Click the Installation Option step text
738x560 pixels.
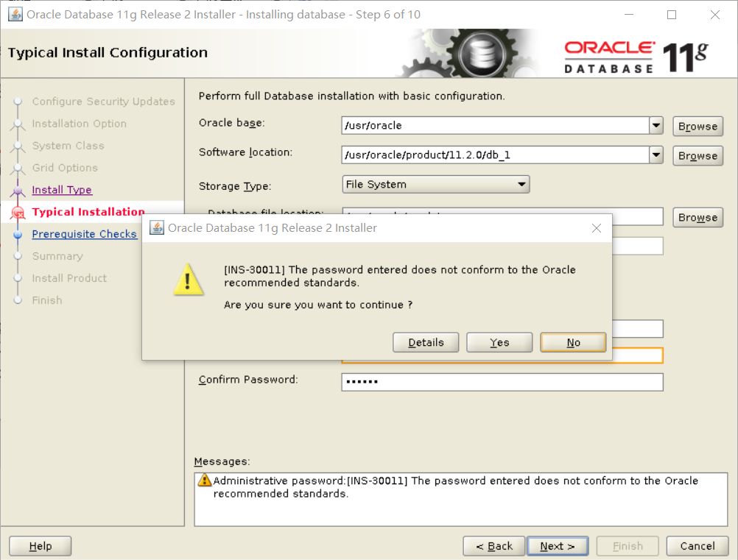click(x=79, y=123)
